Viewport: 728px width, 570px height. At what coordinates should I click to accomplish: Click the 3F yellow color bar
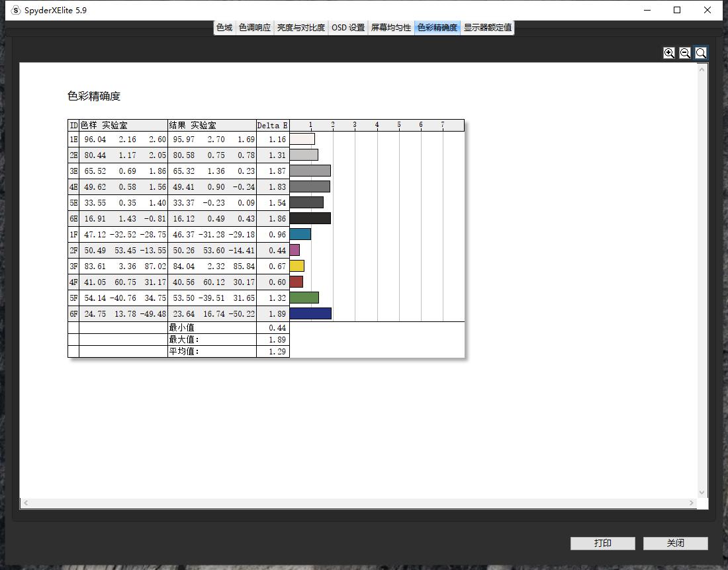pos(297,266)
